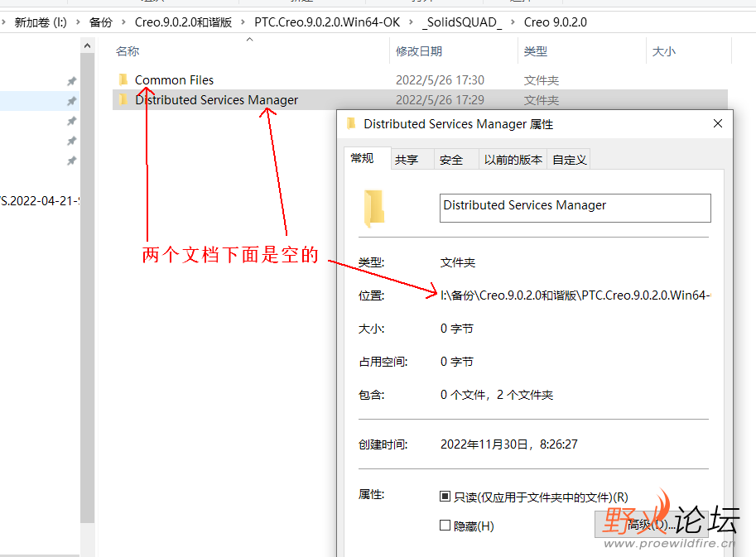Expand chevron after 新加卷 (I:) breadcrumb
The image size is (756, 557).
coord(78,22)
